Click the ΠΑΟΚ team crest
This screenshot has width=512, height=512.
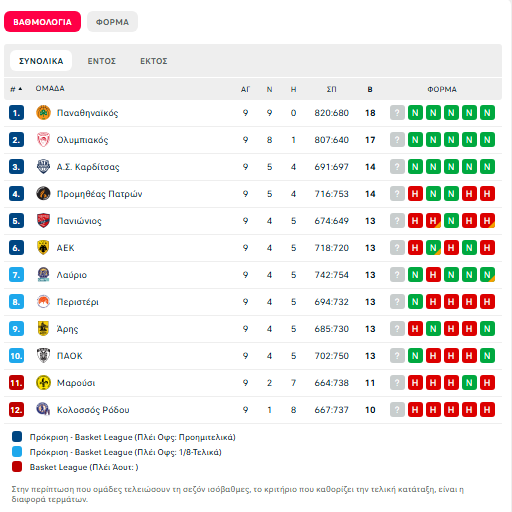point(43,356)
